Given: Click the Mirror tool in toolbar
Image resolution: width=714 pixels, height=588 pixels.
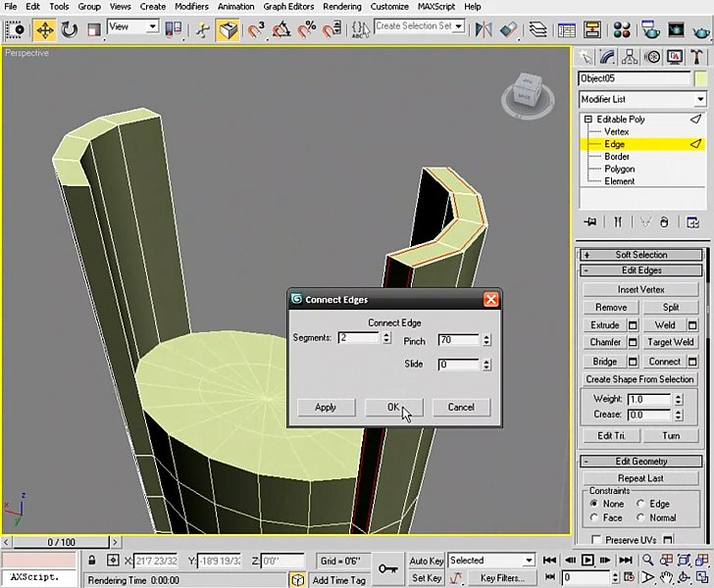Looking at the screenshot, I should click(484, 29).
